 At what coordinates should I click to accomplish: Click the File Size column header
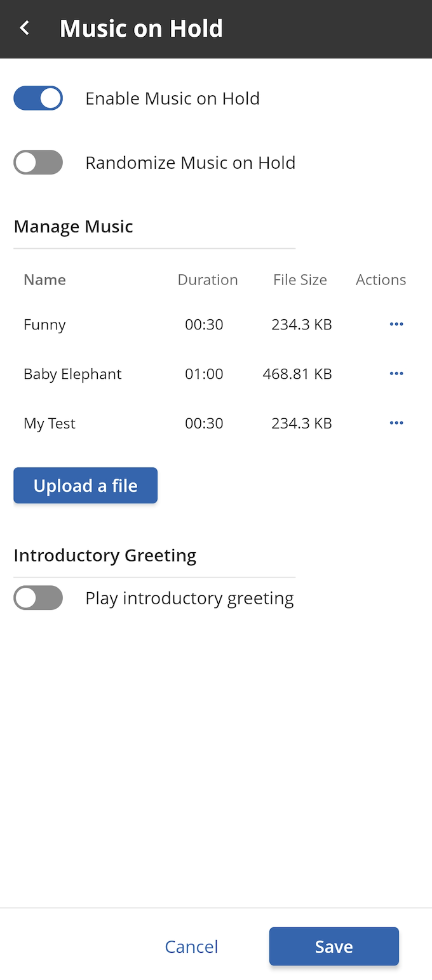(x=300, y=280)
